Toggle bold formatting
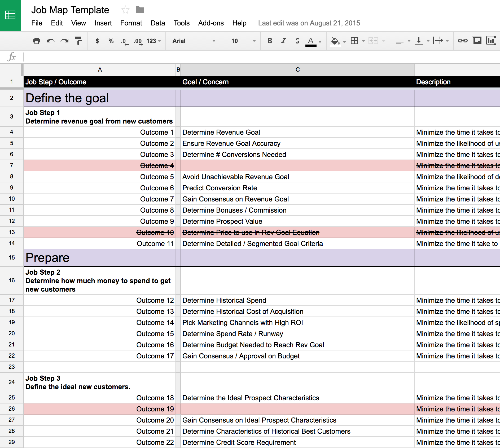 (x=270, y=41)
